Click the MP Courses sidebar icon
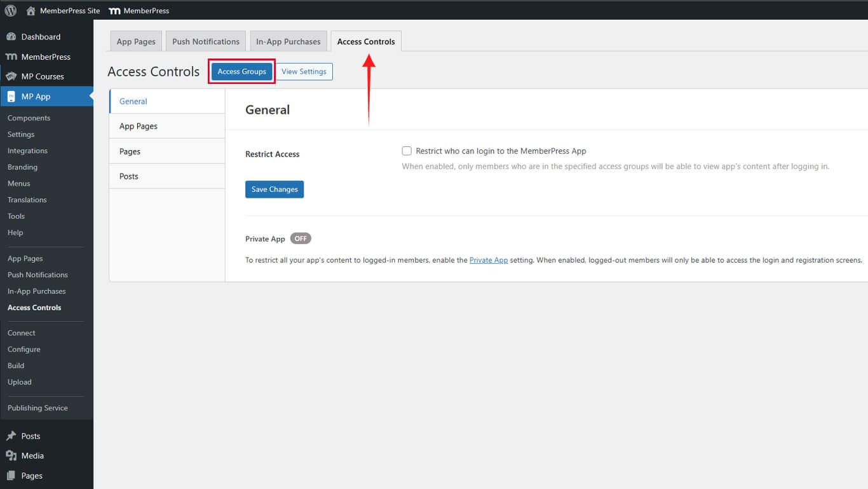Viewport: 868px width, 489px height. point(11,76)
